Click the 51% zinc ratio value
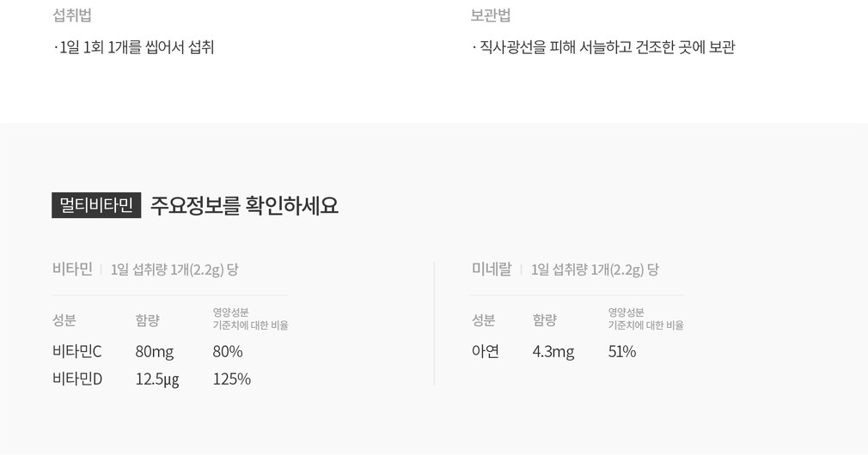The image size is (868, 455). click(622, 351)
